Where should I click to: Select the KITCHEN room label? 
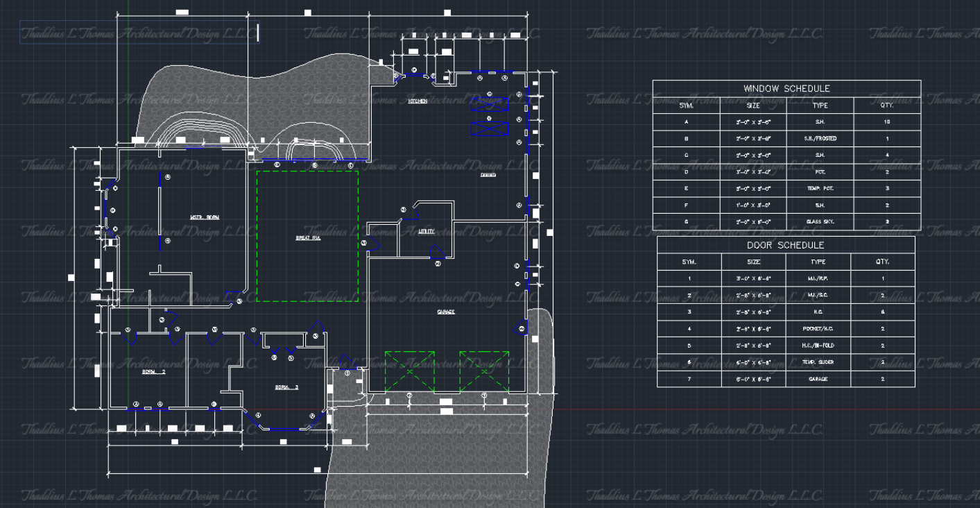point(418,101)
